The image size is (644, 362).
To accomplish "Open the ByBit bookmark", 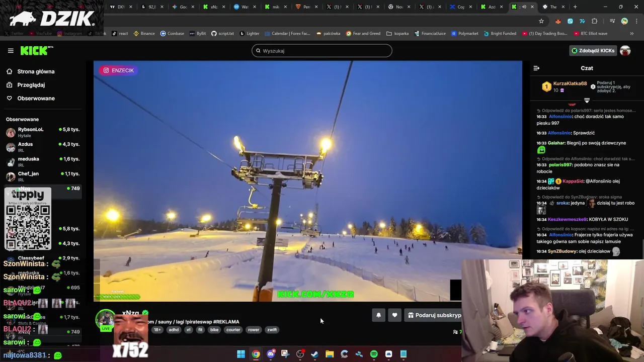I will point(198,34).
